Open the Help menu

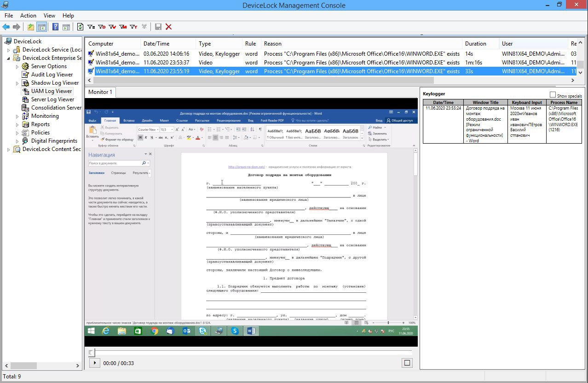point(68,16)
